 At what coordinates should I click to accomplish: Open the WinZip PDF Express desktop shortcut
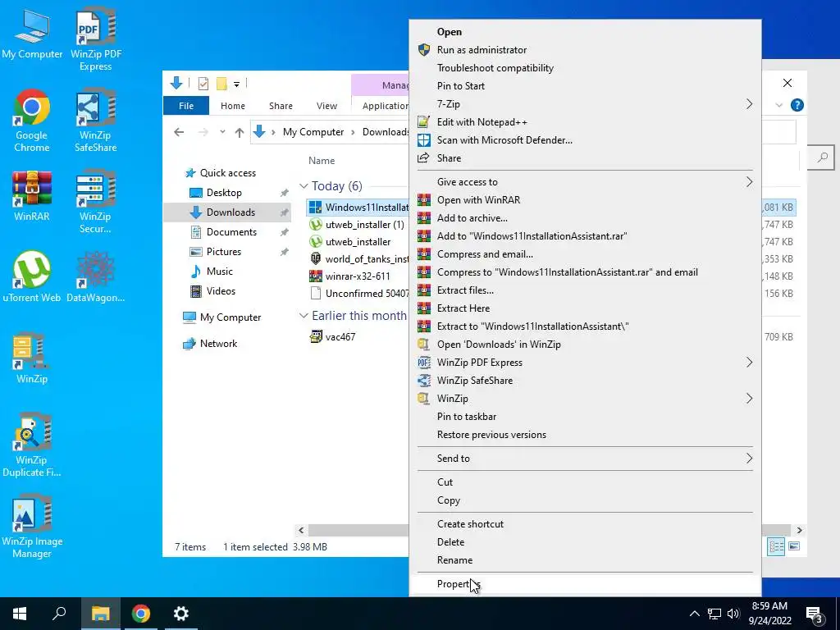pos(96,39)
